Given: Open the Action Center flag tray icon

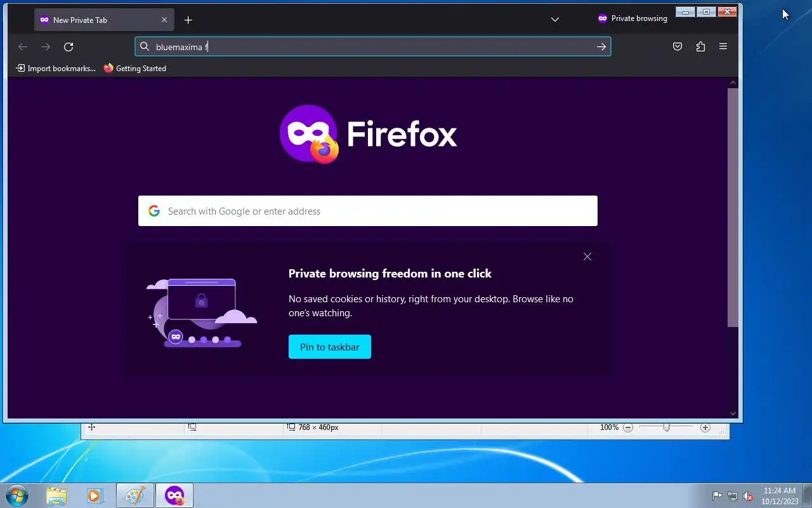Looking at the screenshot, I should (x=717, y=496).
